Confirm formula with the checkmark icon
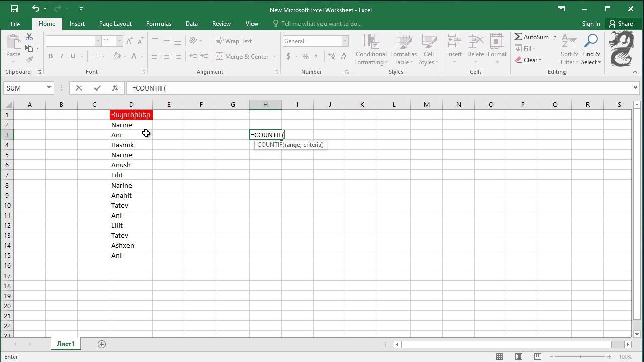Screen dimensions: 644x362 point(97,88)
